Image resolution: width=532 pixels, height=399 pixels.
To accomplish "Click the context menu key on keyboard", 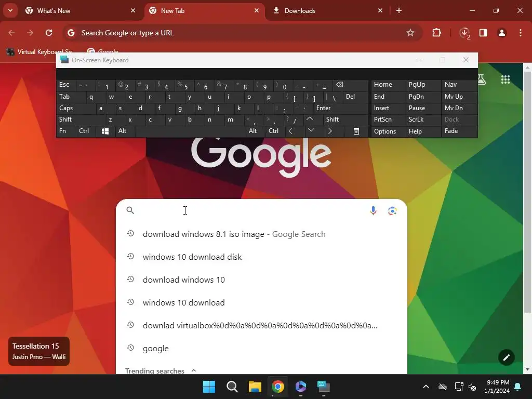I will coord(356,131).
